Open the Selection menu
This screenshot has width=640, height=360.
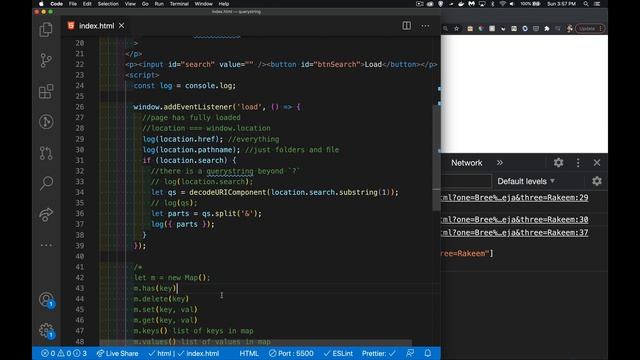coord(108,4)
